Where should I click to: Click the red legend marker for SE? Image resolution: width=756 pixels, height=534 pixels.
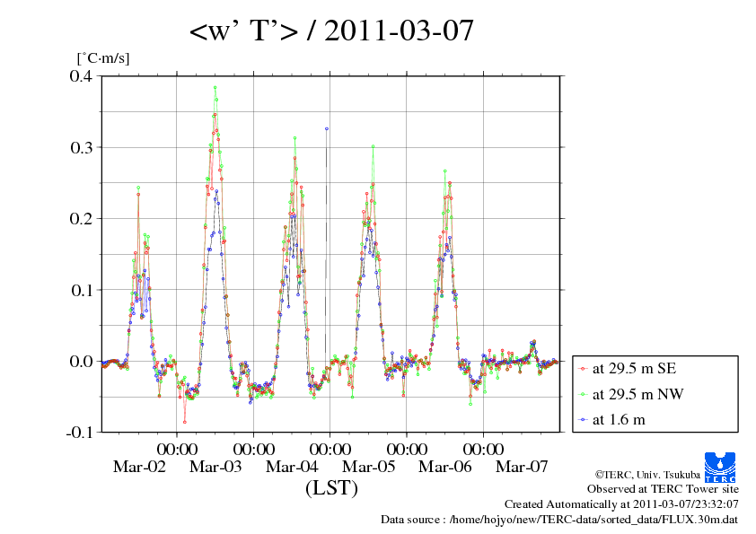pyautogui.click(x=583, y=369)
